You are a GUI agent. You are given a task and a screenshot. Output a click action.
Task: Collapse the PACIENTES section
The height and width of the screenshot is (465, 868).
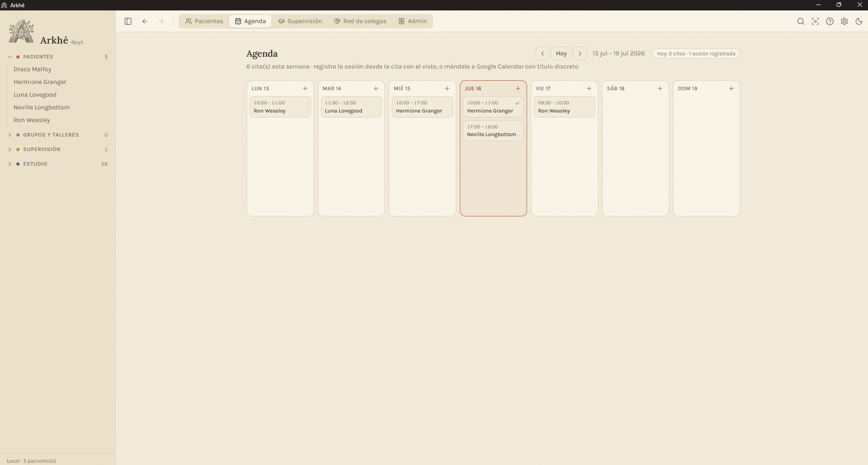click(x=10, y=57)
